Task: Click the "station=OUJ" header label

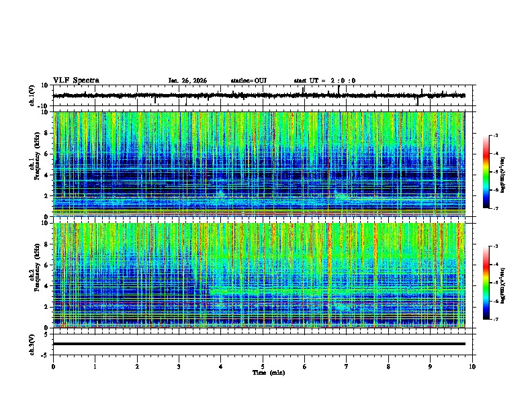Action: (x=249, y=81)
